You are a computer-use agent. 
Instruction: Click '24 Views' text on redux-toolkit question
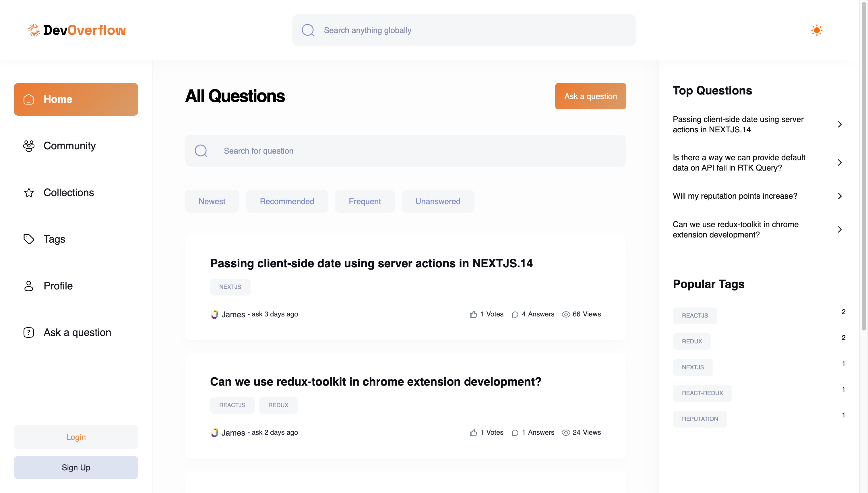586,432
